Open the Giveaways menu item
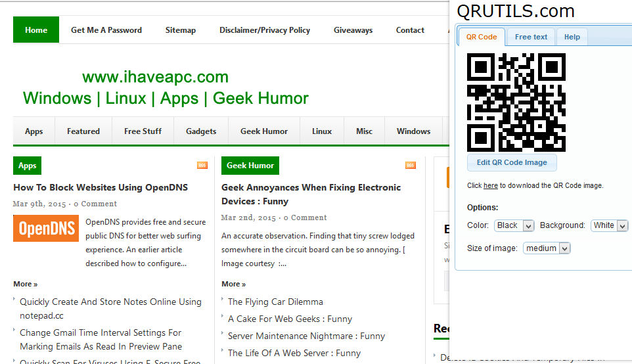This screenshot has width=632, height=364. [x=353, y=30]
